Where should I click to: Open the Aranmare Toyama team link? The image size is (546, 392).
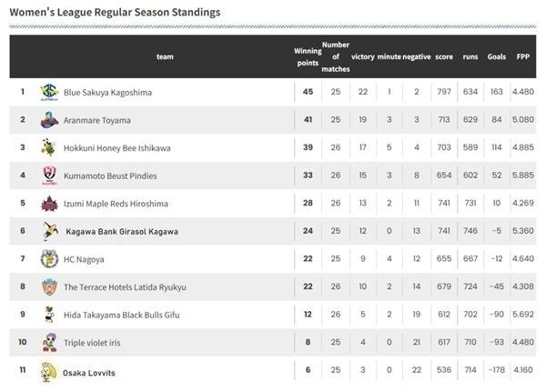(97, 120)
